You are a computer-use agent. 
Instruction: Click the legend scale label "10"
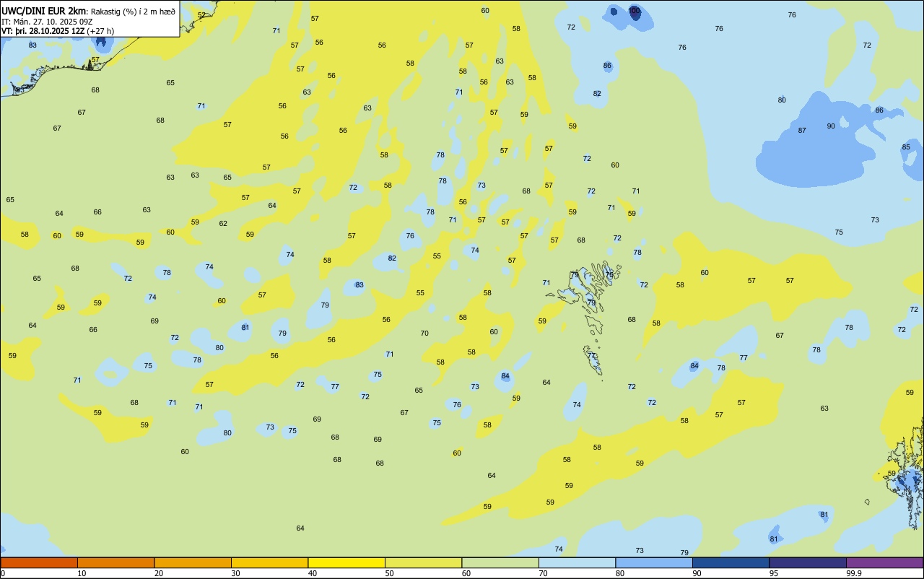tap(82, 573)
